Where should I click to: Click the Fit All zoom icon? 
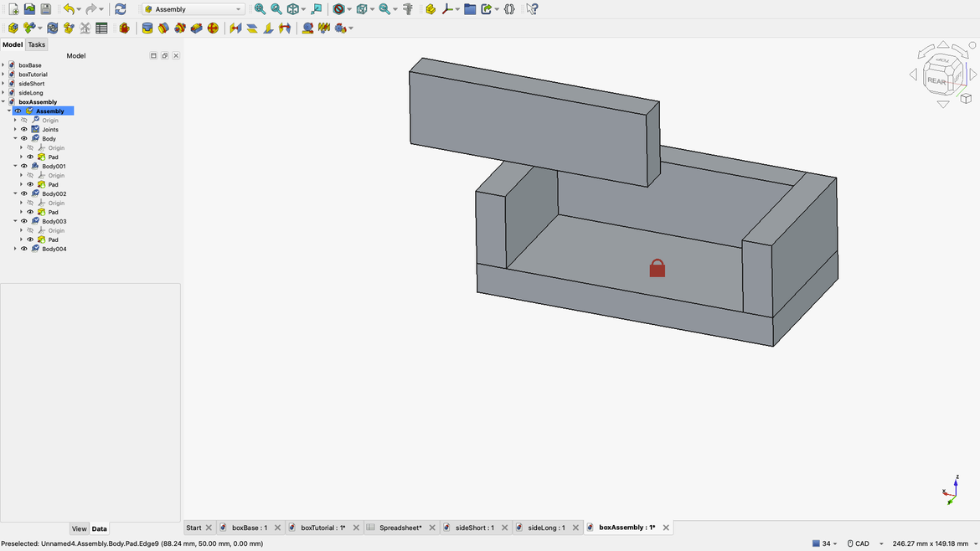pyautogui.click(x=260, y=9)
